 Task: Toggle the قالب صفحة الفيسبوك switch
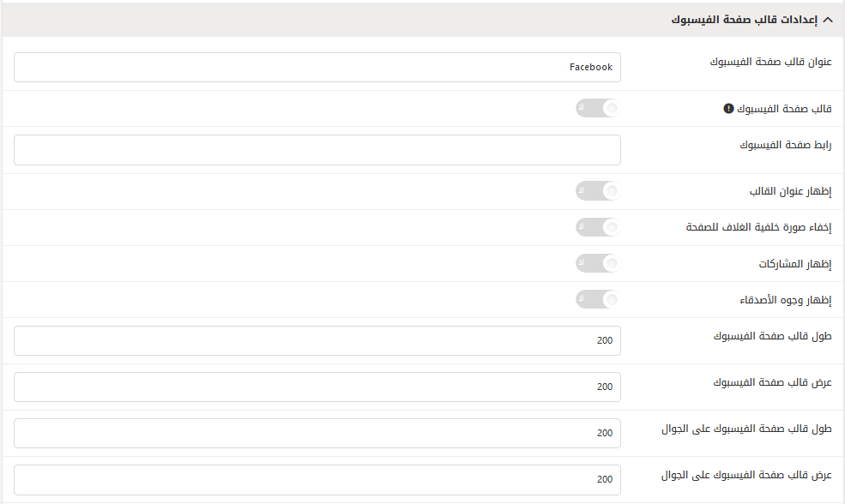point(598,108)
